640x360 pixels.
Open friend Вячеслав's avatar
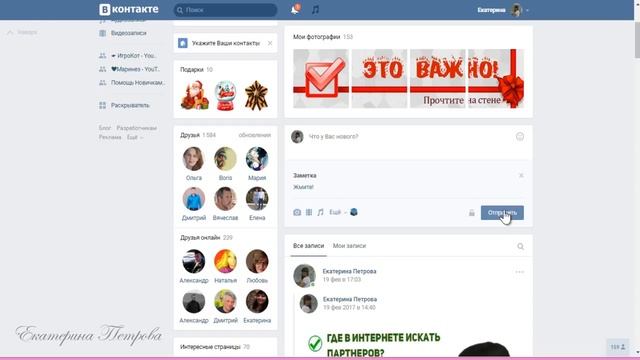pos(225,199)
